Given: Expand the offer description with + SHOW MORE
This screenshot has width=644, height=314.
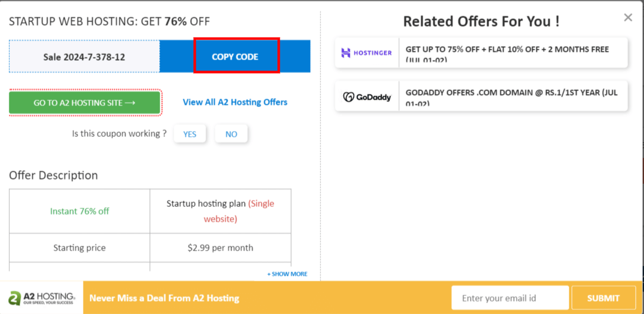Looking at the screenshot, I should [x=287, y=274].
